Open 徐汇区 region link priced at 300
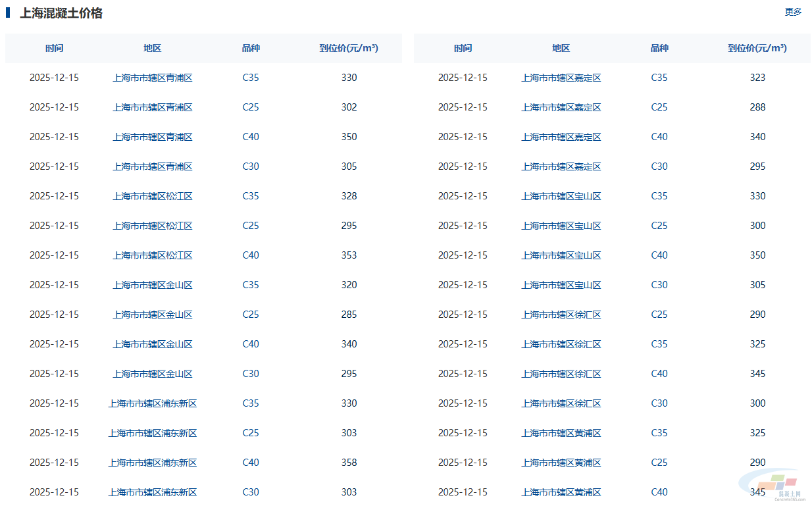The height and width of the screenshot is (508, 812). point(561,403)
